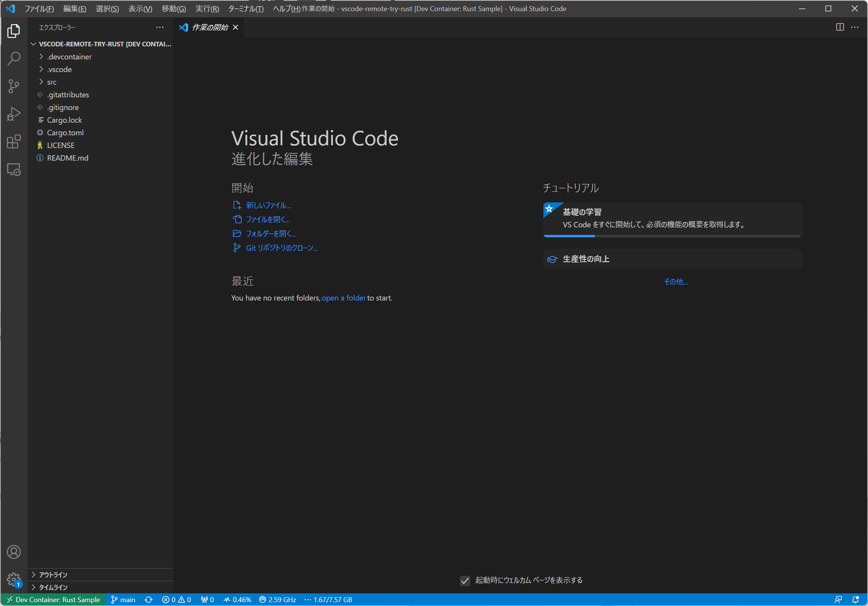Viewport: 868px width, 606px height.
Task: Open the ヘルプ(H) menu
Action: coord(287,8)
